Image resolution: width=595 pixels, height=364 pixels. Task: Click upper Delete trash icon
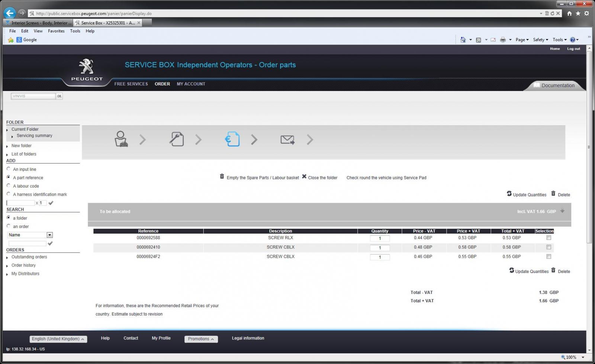tap(553, 194)
